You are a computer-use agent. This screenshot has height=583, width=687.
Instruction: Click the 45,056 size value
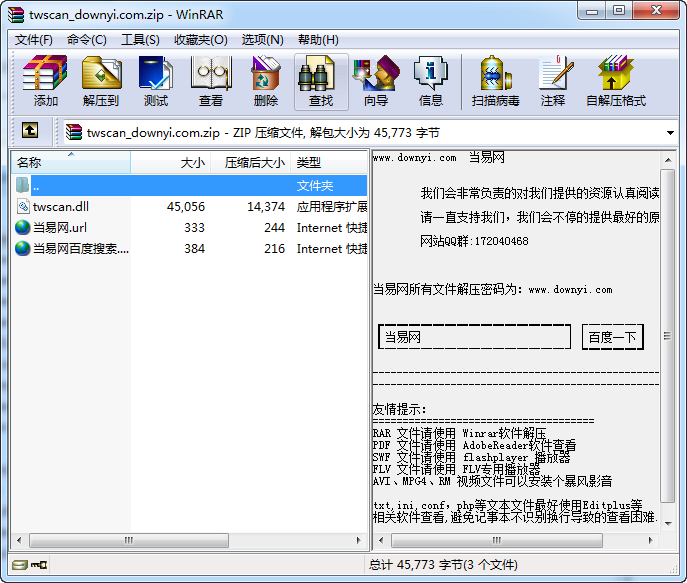186,207
